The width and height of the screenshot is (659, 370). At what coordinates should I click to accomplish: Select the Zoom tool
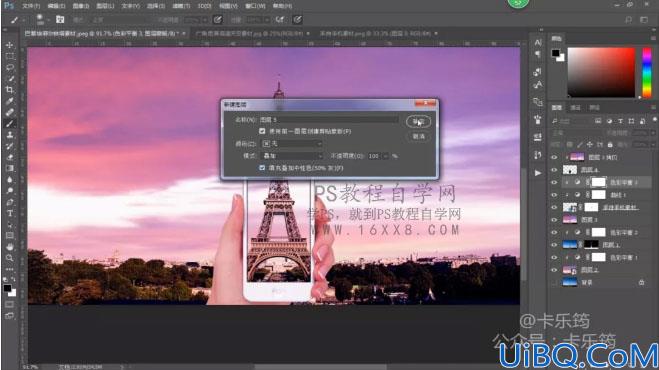coord(10,258)
